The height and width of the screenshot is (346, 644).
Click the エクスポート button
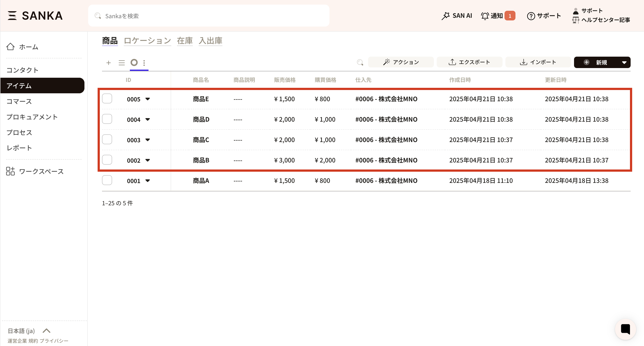pos(469,62)
